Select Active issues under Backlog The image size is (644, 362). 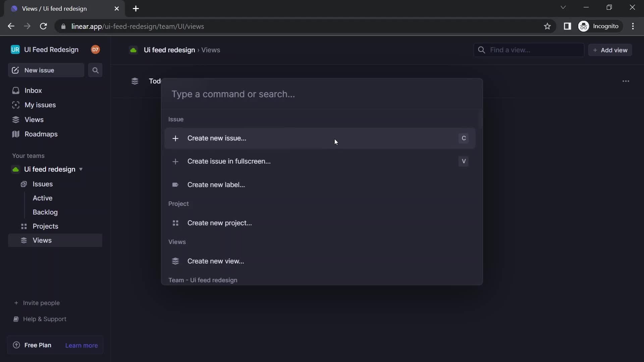(x=42, y=197)
